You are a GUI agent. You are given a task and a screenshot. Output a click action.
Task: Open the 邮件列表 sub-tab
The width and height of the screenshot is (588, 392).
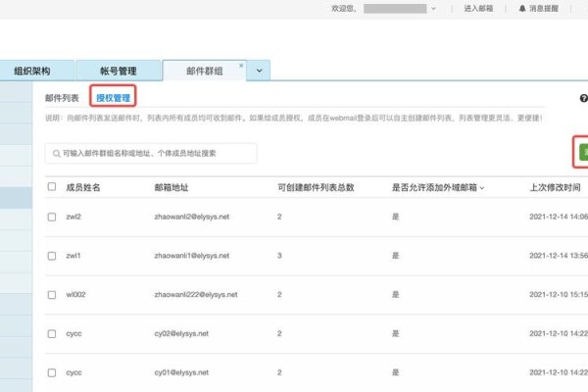62,98
